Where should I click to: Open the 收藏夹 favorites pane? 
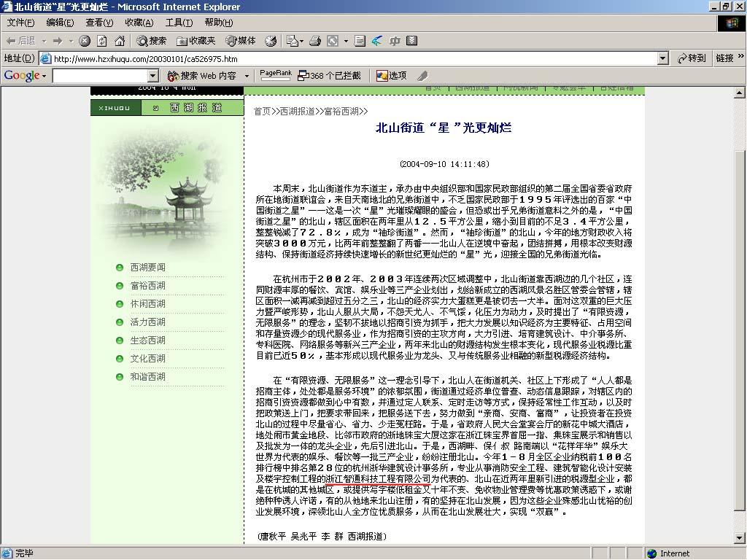tap(196, 41)
